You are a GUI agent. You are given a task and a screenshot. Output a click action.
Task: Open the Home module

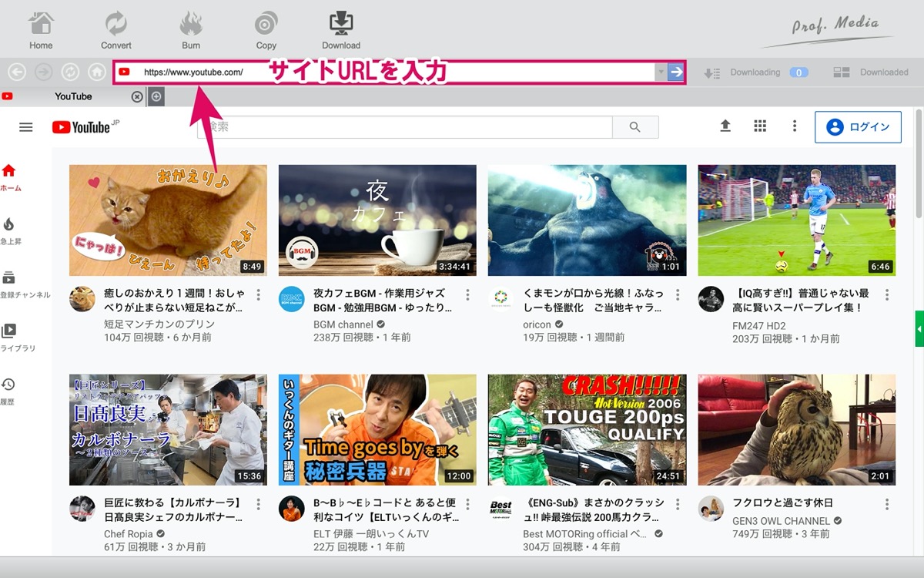click(41, 30)
